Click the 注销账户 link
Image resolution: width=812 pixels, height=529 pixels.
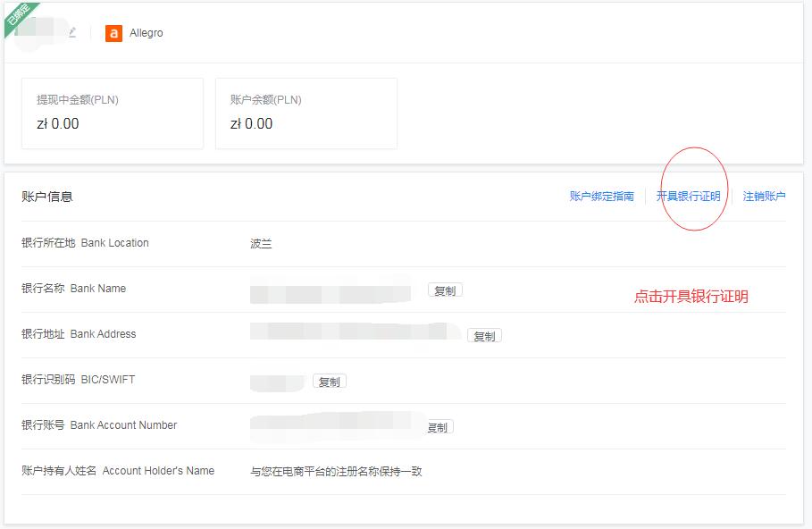(766, 196)
